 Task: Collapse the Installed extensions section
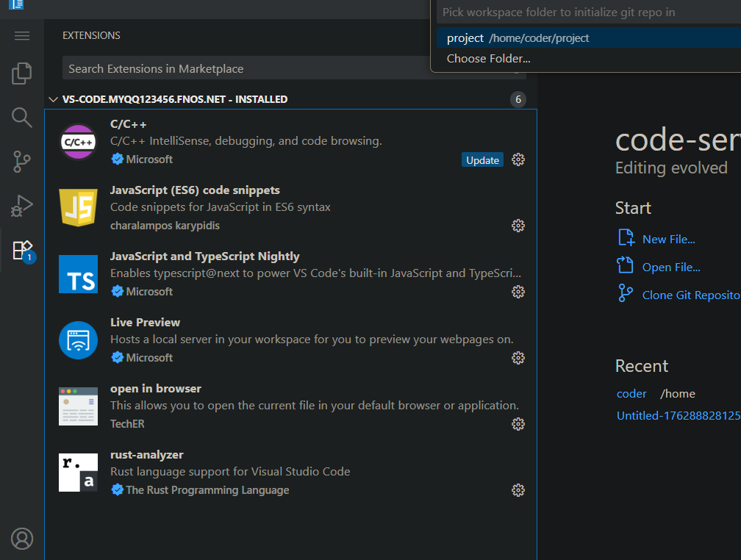(53, 99)
